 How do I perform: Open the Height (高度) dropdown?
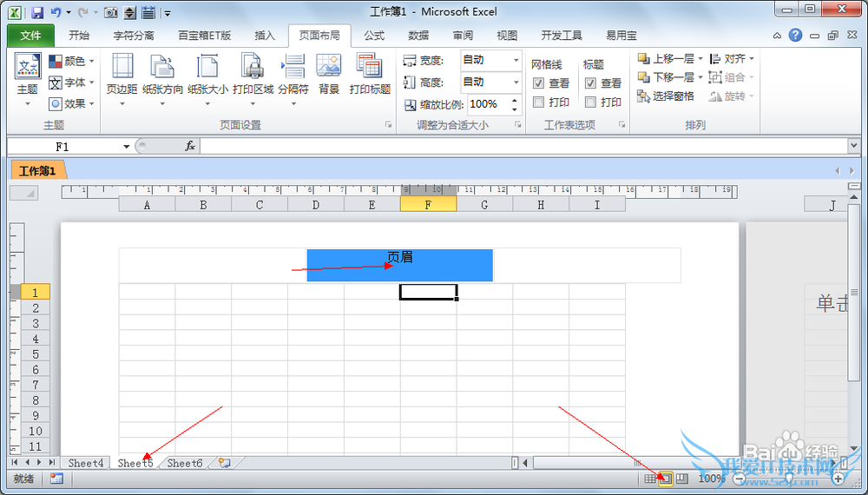[x=516, y=82]
